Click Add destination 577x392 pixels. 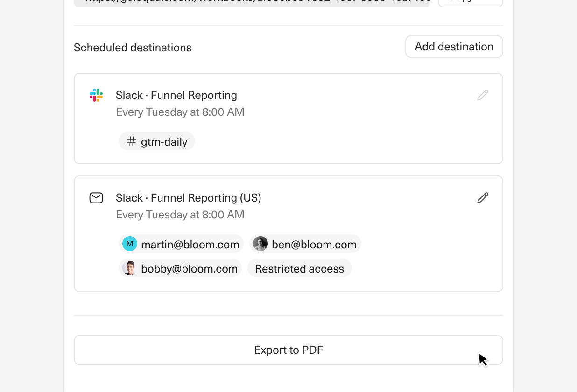(453, 47)
